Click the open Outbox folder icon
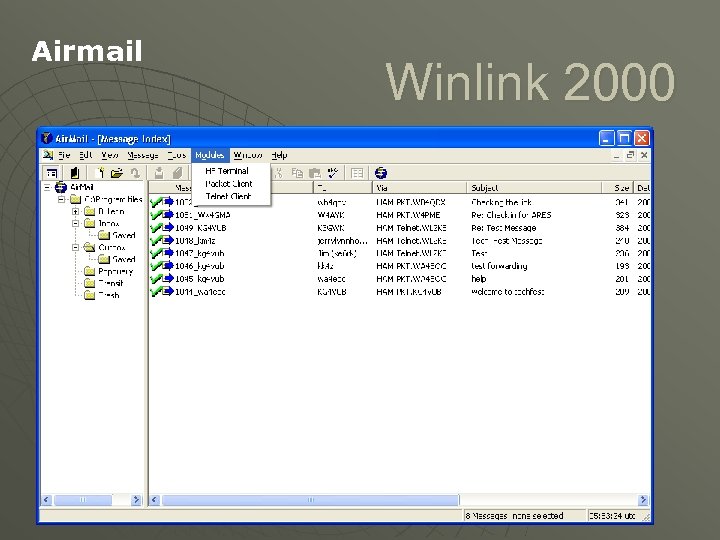Viewport: 720px width, 540px height. pos(90,248)
